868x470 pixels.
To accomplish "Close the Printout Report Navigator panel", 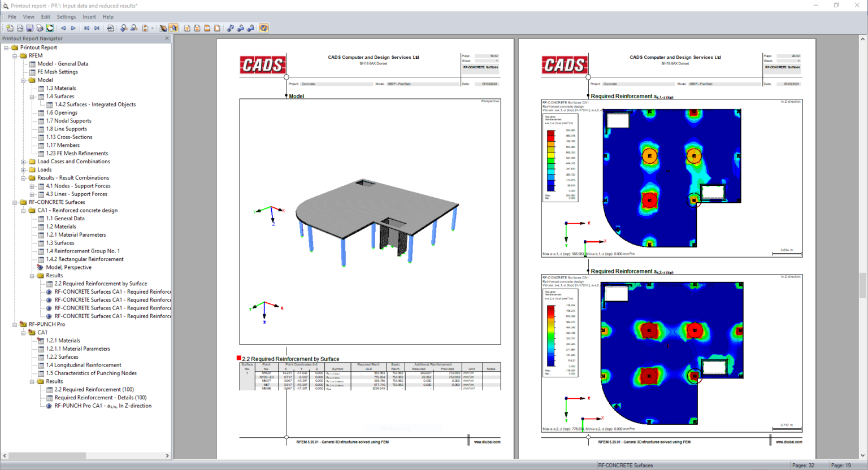I will 166,38.
